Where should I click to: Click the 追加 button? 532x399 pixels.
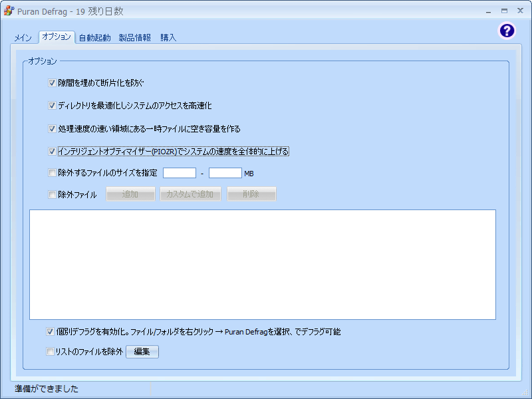click(x=130, y=194)
